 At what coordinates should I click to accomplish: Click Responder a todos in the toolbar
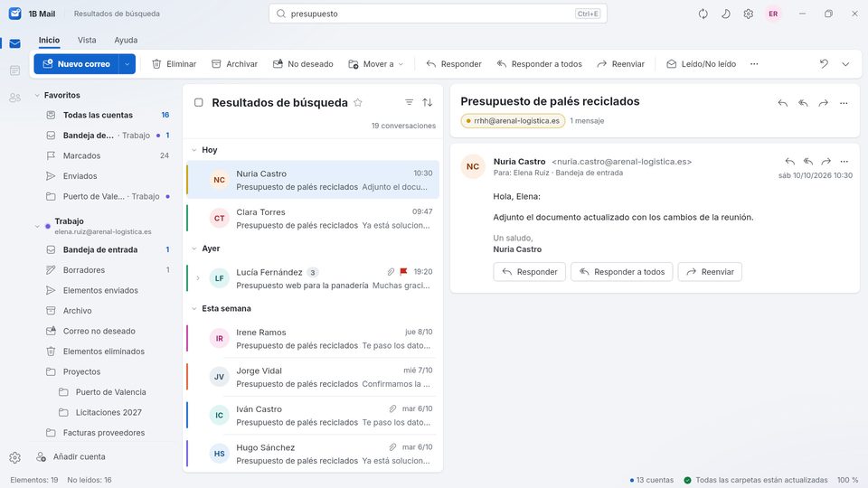tap(539, 64)
